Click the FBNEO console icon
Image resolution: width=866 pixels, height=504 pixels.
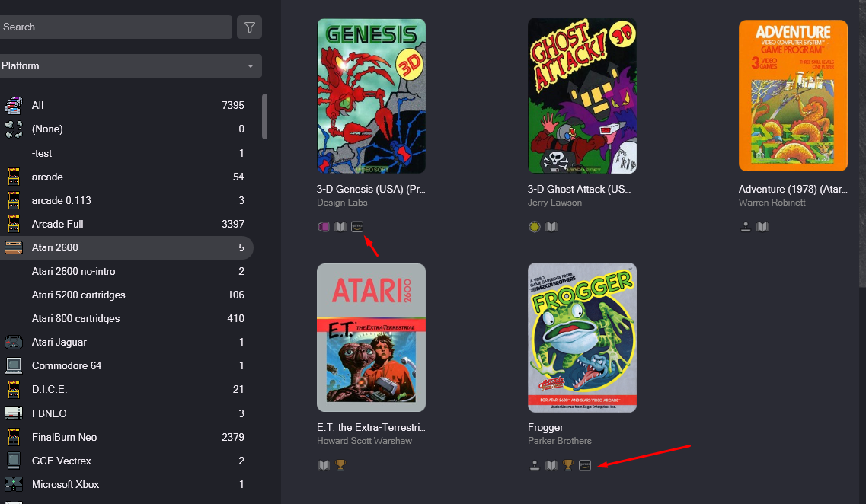click(14, 413)
